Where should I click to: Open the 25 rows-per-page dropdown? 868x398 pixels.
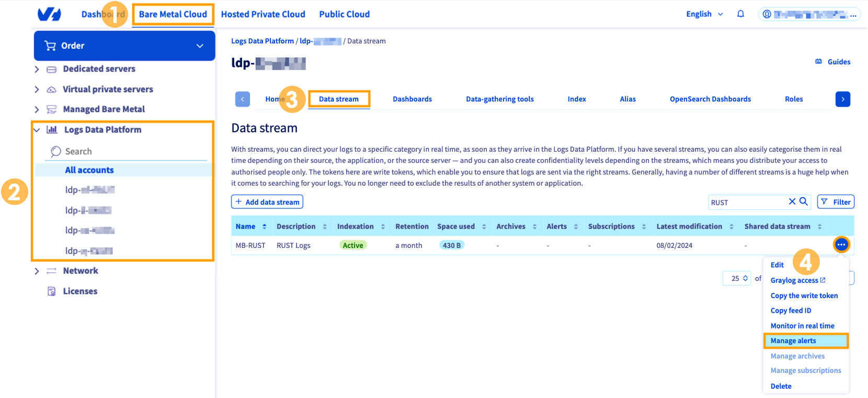tap(737, 278)
